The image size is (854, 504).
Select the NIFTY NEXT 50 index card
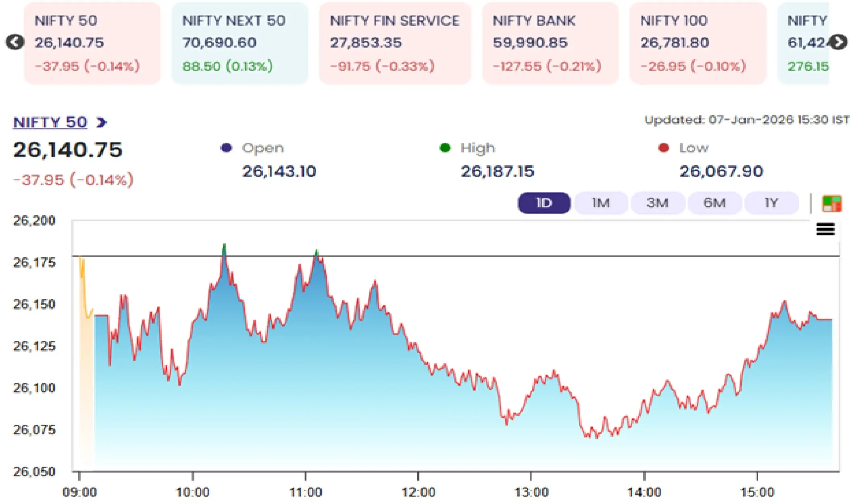click(240, 43)
